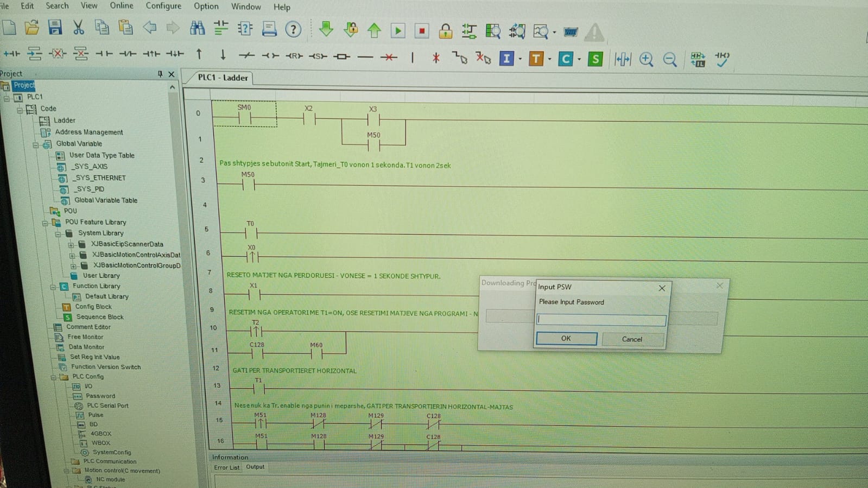Select Password item in the PLC Config tree
This screenshot has width=868, height=488.
[x=100, y=396]
